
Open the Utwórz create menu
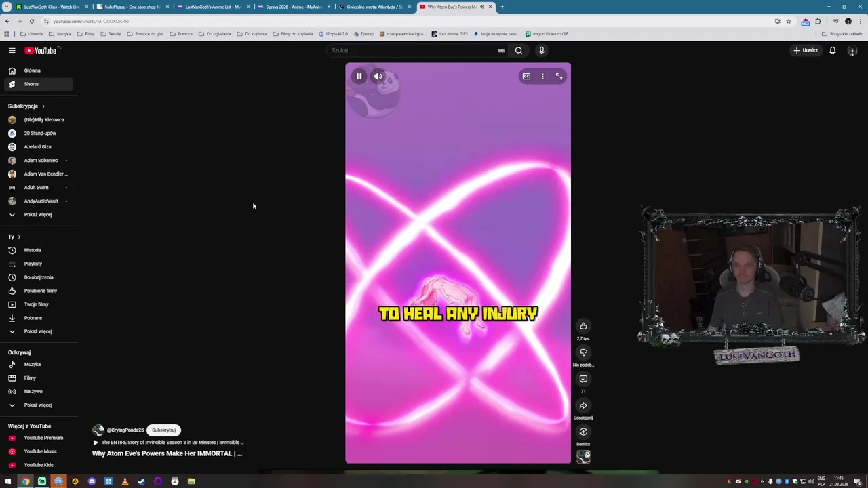click(x=806, y=50)
